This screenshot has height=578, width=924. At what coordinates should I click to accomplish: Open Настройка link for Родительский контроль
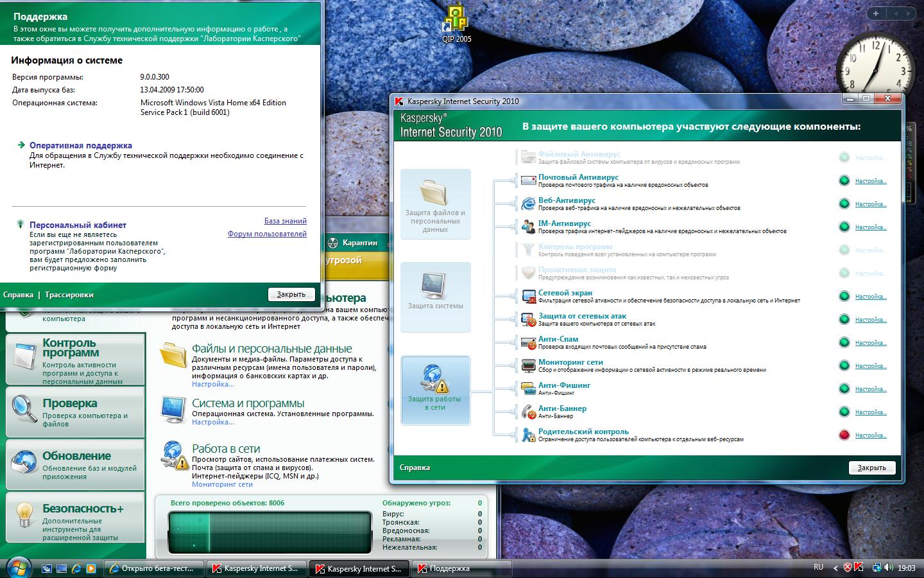point(871,435)
